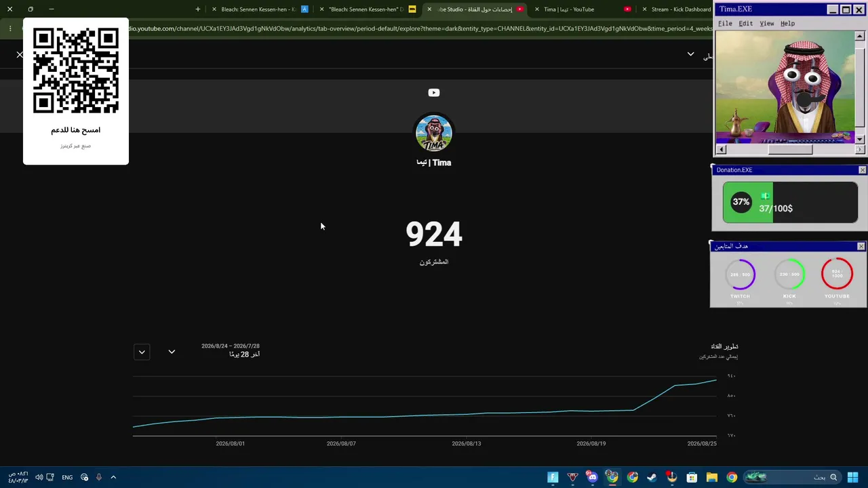Open the browser three-dot menu
868x488 pixels.
(x=10, y=28)
